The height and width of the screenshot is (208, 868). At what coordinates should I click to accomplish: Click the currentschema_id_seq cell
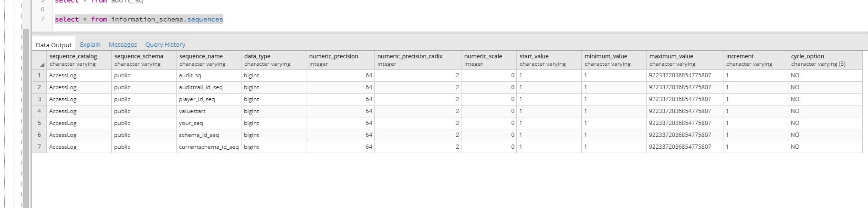click(x=209, y=147)
